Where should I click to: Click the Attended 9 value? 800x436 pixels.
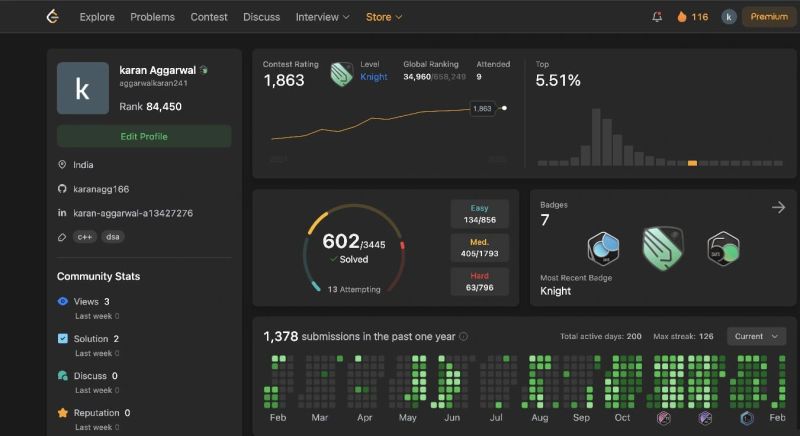(x=479, y=76)
